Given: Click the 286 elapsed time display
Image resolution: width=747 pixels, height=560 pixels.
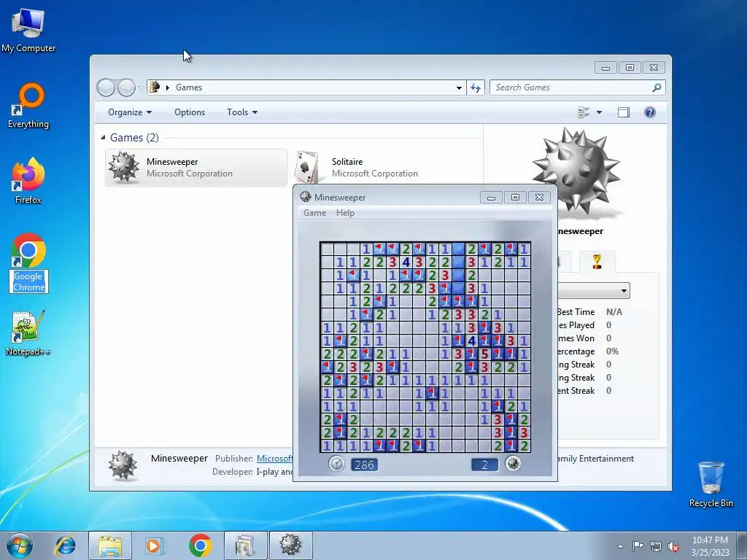Looking at the screenshot, I should point(364,464).
